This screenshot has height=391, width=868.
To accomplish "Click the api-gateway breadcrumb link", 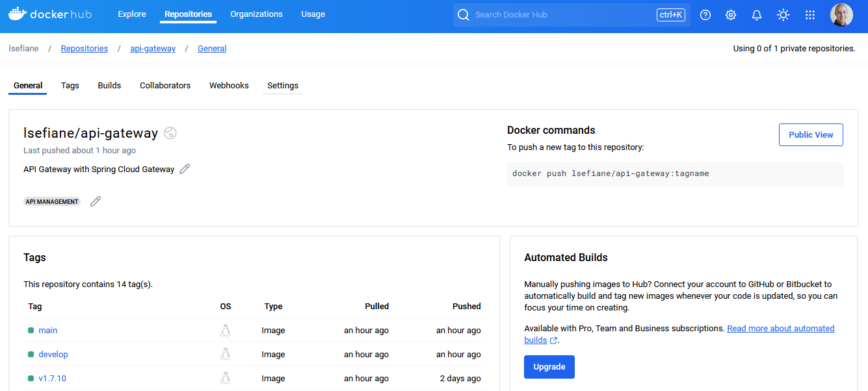I will coord(153,49).
